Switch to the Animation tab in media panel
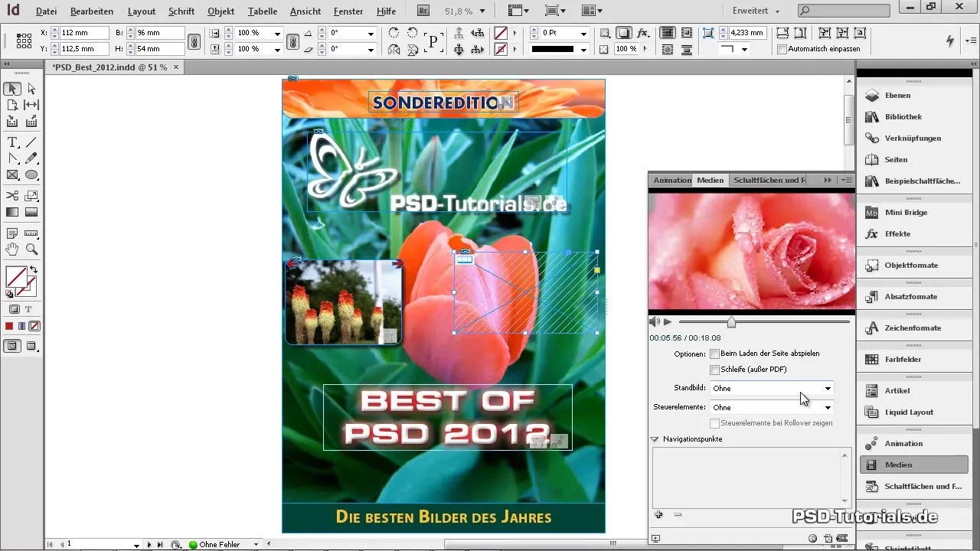 point(671,181)
